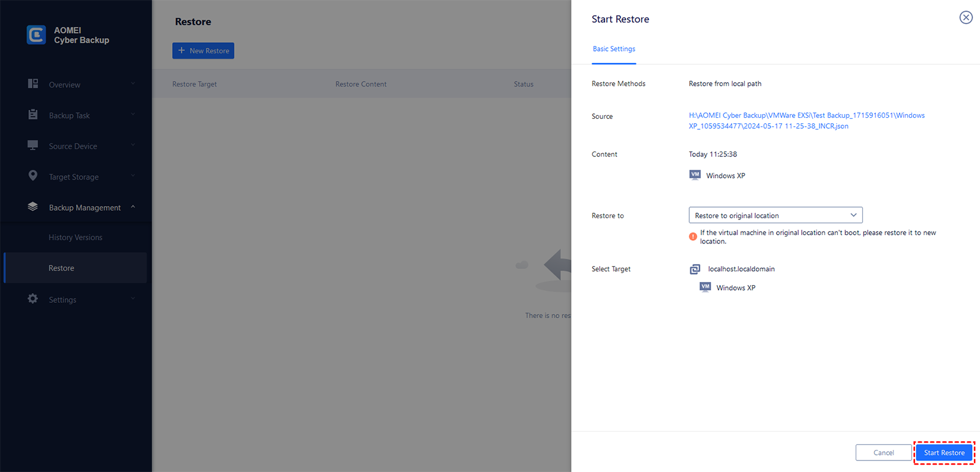
Task: Click the Settings gear icon
Action: 33,299
